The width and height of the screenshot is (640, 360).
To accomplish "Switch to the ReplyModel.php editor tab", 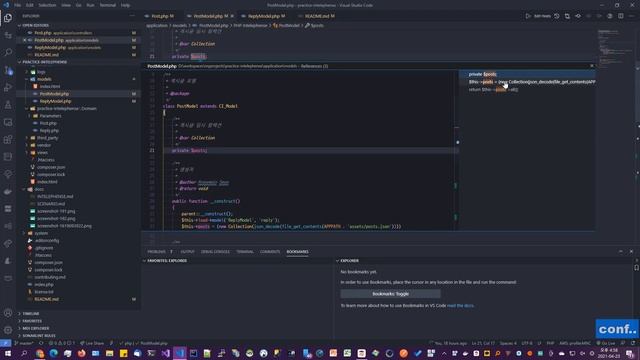I will 263,16.
